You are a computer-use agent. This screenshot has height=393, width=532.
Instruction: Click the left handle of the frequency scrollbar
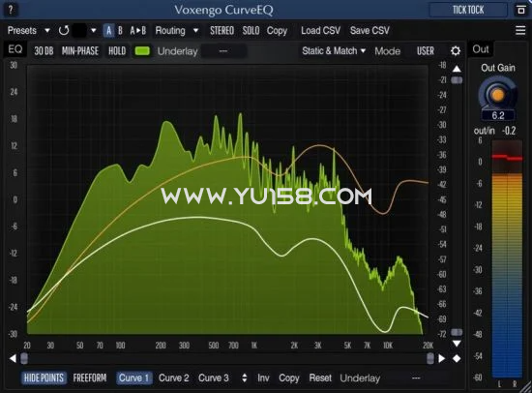(x=24, y=358)
